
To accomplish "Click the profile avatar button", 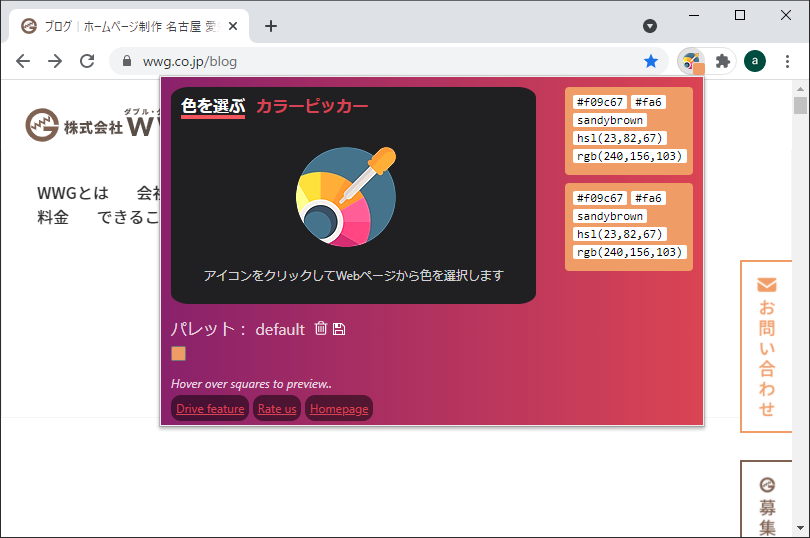I will [x=755, y=61].
